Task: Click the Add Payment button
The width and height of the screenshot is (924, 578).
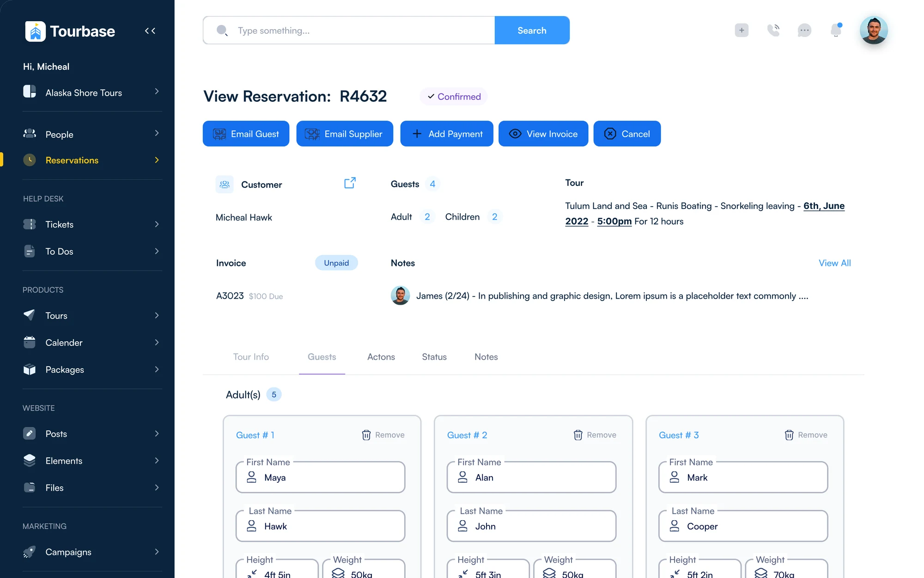Action: [447, 134]
